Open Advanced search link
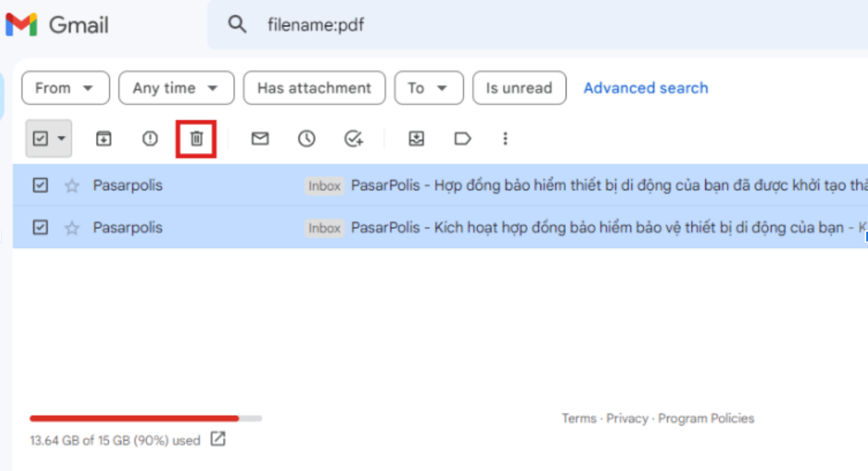Screen dimensions: 868x471 (x=645, y=88)
